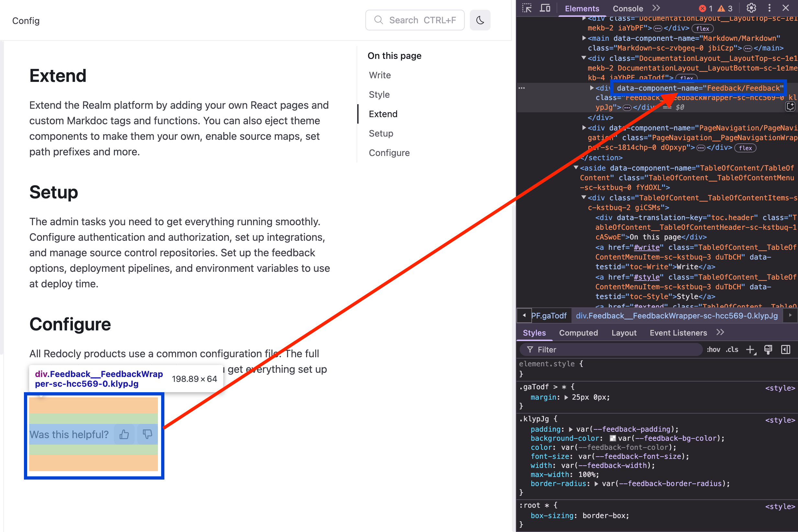This screenshot has height=532, width=798.
Task: Toggle device toolbar icon in DevTools
Action: [545, 8]
